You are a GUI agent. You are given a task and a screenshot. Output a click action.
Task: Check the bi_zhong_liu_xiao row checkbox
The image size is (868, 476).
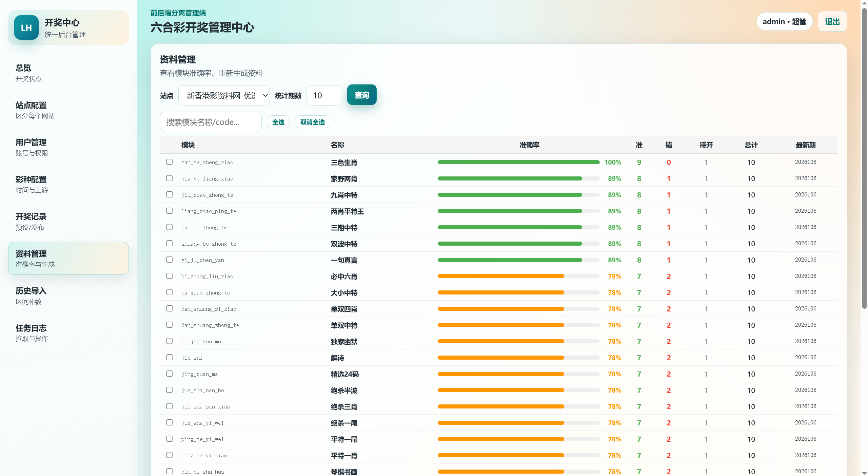(x=170, y=276)
